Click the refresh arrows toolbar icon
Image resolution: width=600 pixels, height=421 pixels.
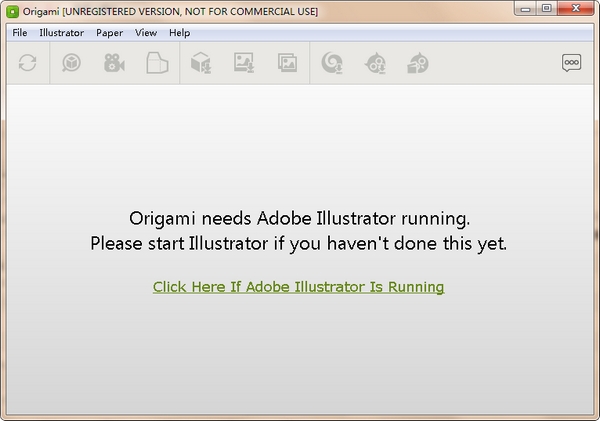click(28, 63)
